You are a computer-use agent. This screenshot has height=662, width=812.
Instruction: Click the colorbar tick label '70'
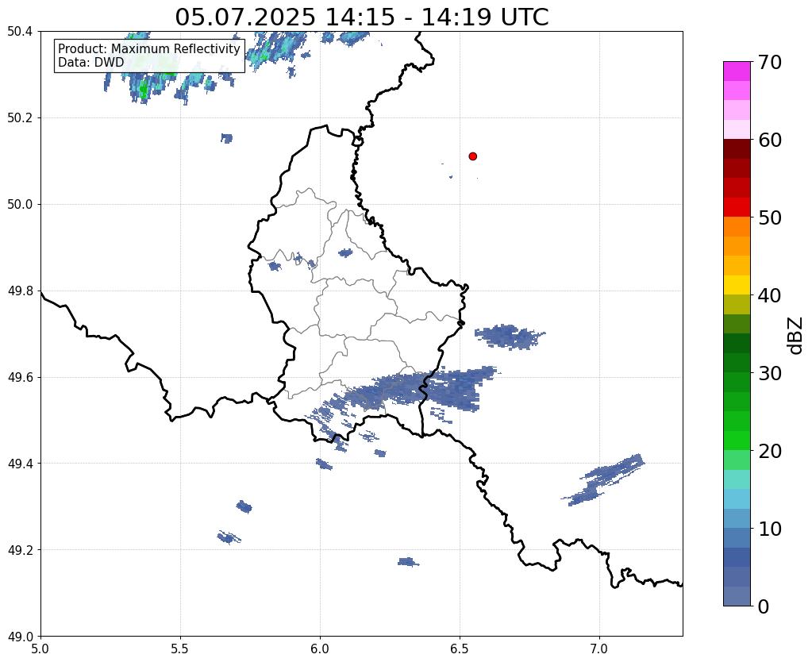click(x=770, y=62)
